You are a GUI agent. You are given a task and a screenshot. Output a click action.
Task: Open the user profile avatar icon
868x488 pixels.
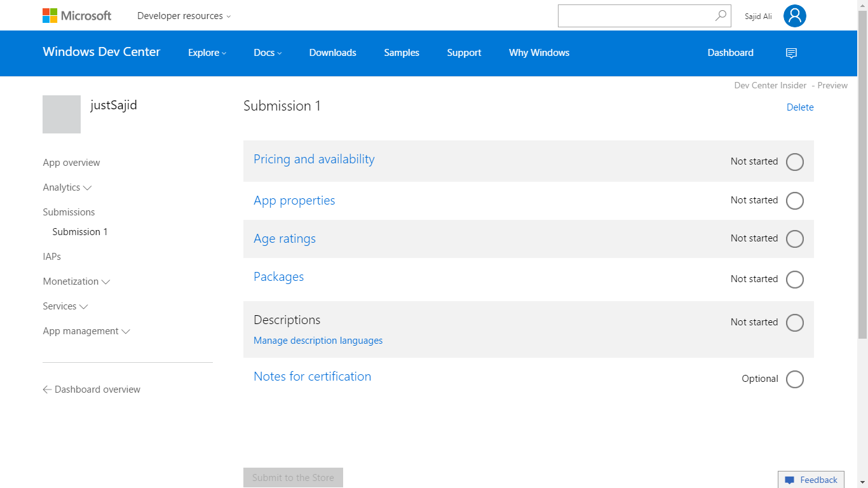coord(794,16)
